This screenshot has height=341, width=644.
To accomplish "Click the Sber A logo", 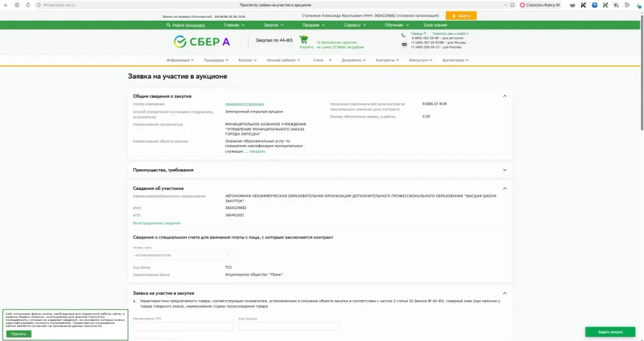I will click(201, 42).
